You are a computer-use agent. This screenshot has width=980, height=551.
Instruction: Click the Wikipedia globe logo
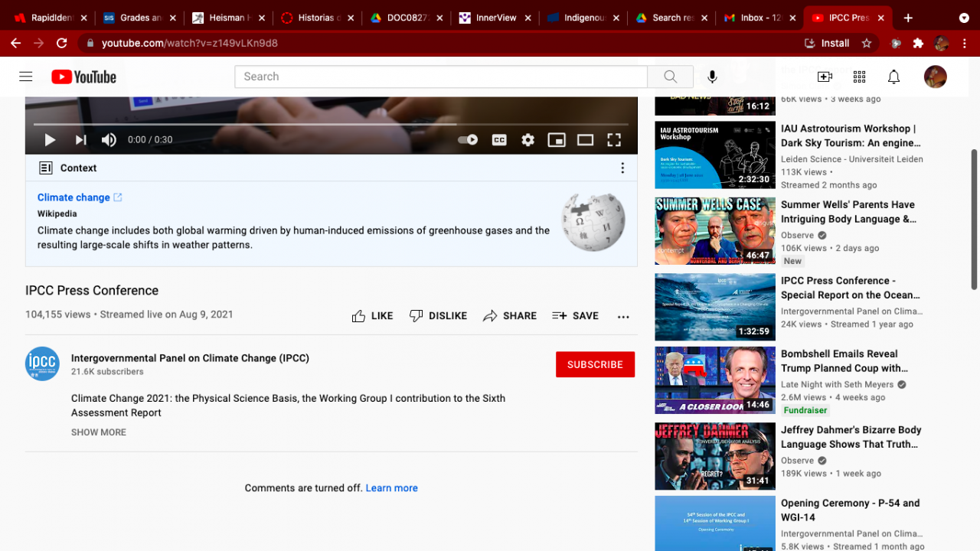(x=593, y=222)
